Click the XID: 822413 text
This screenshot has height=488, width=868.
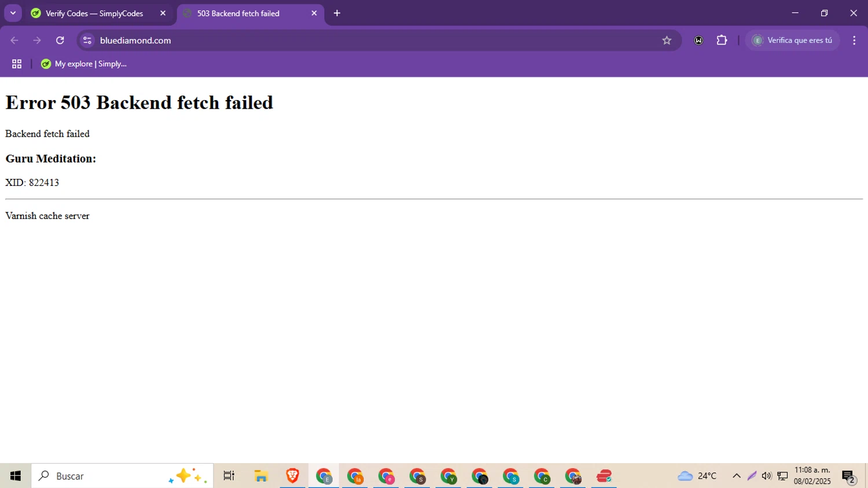pyautogui.click(x=32, y=183)
